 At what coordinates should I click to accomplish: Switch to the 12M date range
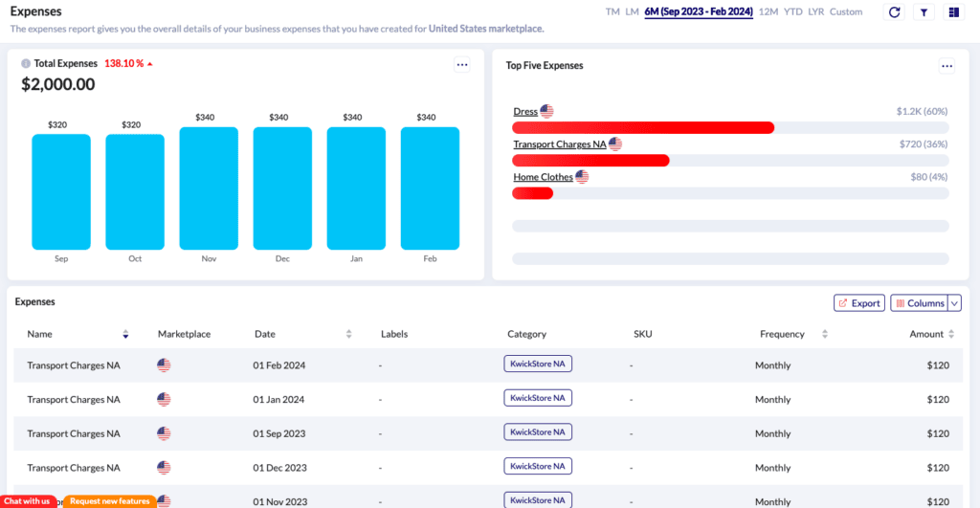[768, 11]
